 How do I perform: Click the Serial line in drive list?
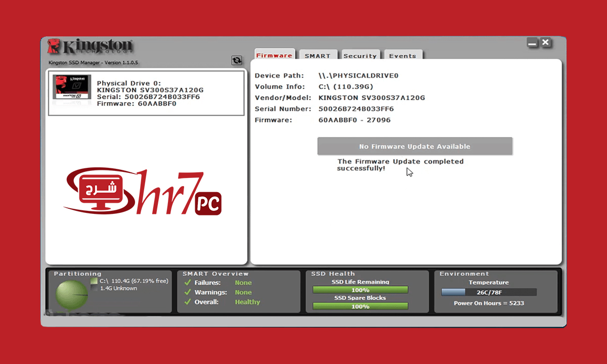coord(148,97)
